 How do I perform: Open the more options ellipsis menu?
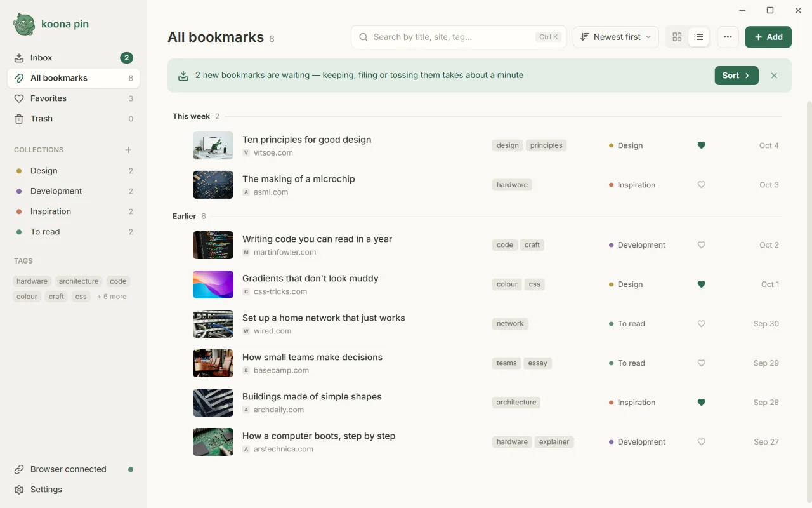(x=728, y=37)
